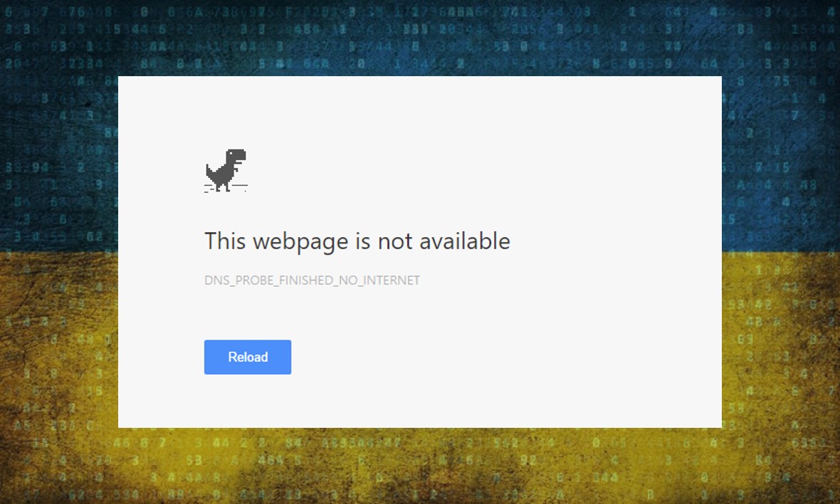Viewport: 840px width, 504px height.
Task: Click the word 'is' in the heading
Action: click(363, 241)
